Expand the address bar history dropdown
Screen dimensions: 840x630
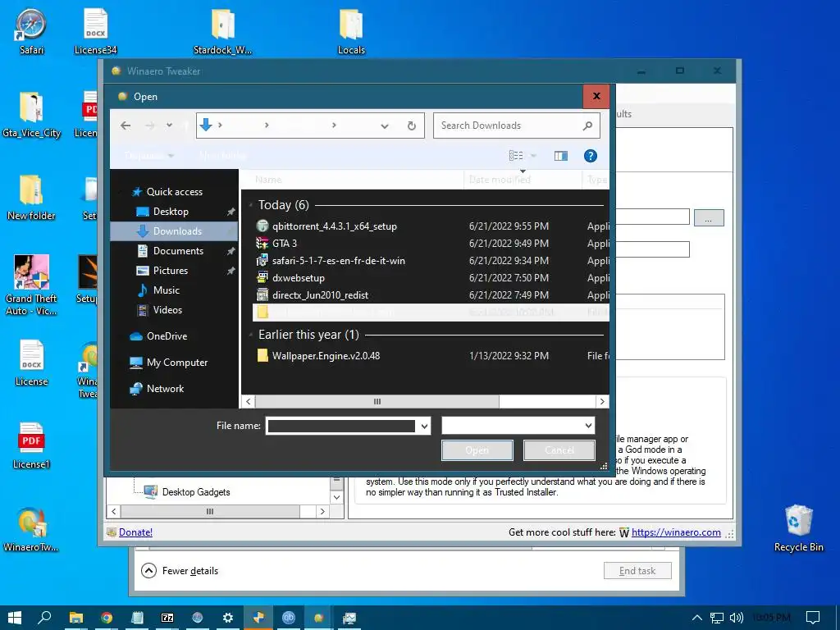385,126
